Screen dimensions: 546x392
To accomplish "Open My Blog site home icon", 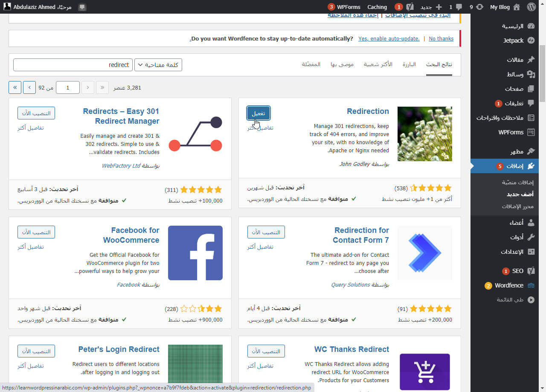I will [517, 7].
